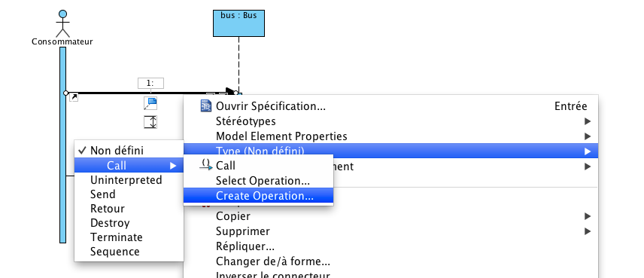Screen dimensions: 644x278
Task: Click the vertical resize handle icon
Action: coord(150,122)
